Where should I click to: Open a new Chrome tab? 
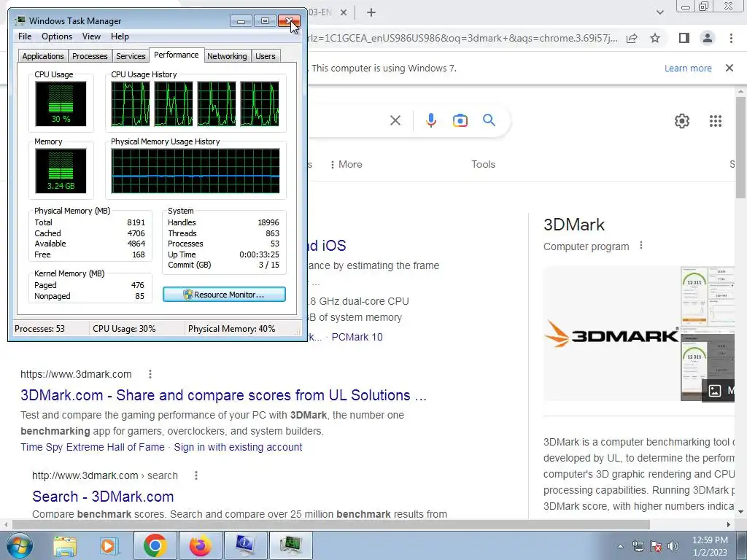click(371, 12)
